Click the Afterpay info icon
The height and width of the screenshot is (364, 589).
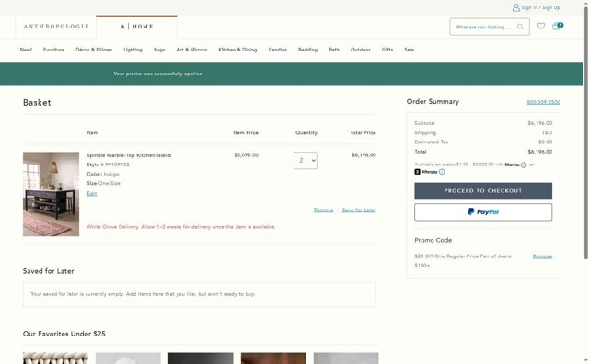[x=442, y=172]
